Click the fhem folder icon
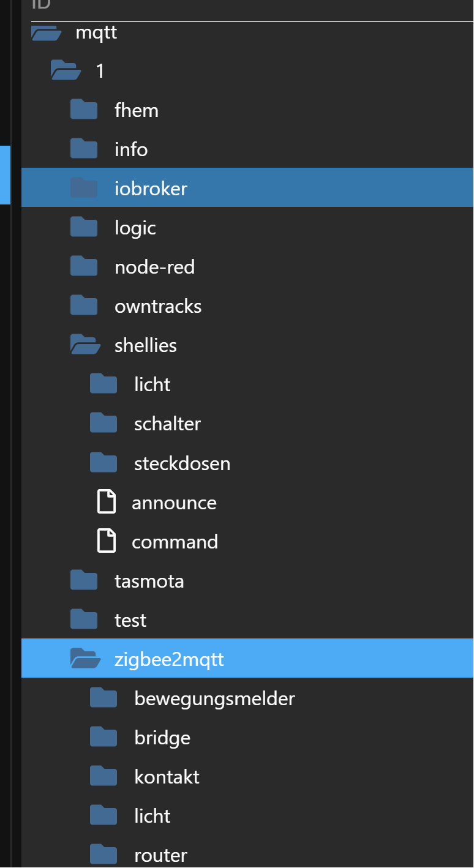Screen dimensions: 474x868 (84, 110)
